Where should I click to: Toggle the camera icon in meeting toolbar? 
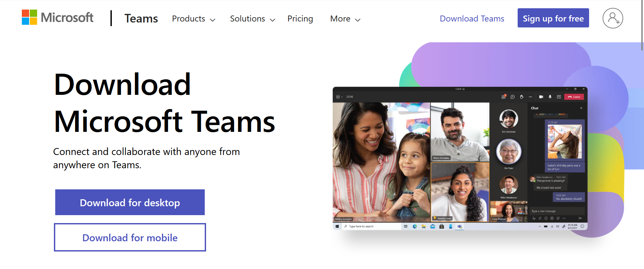541,97
